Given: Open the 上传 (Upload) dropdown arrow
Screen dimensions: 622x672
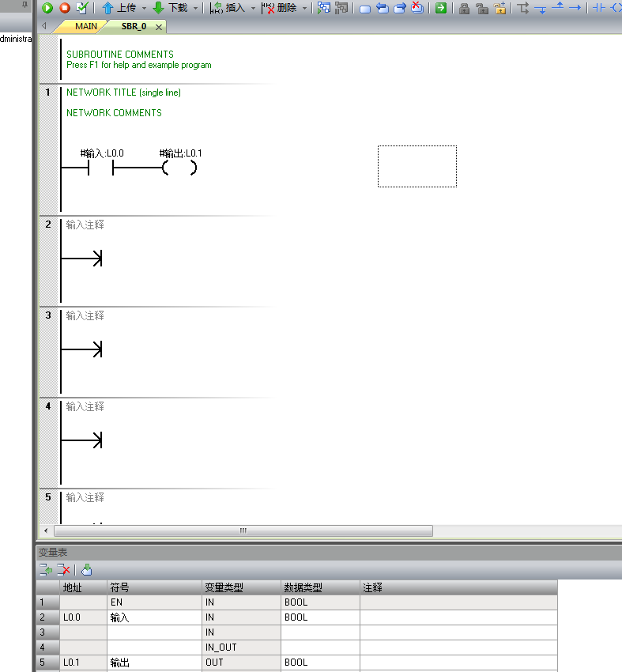Looking at the screenshot, I should (144, 8).
